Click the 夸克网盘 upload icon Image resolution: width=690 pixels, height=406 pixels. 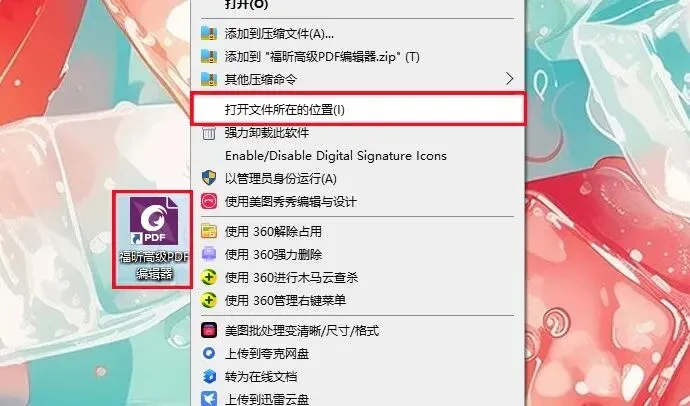pos(209,353)
